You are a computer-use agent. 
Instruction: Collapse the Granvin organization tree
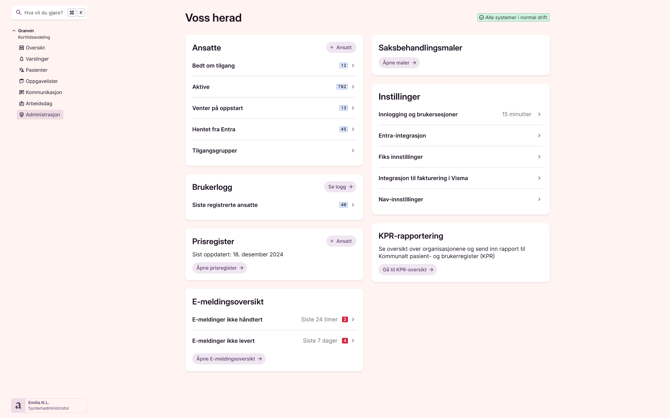click(x=14, y=31)
